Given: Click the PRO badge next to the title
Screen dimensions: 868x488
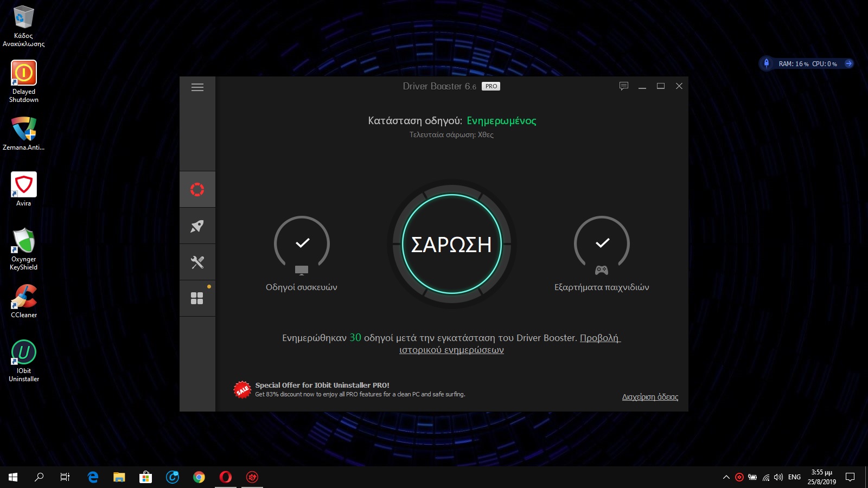Looking at the screenshot, I should [491, 86].
